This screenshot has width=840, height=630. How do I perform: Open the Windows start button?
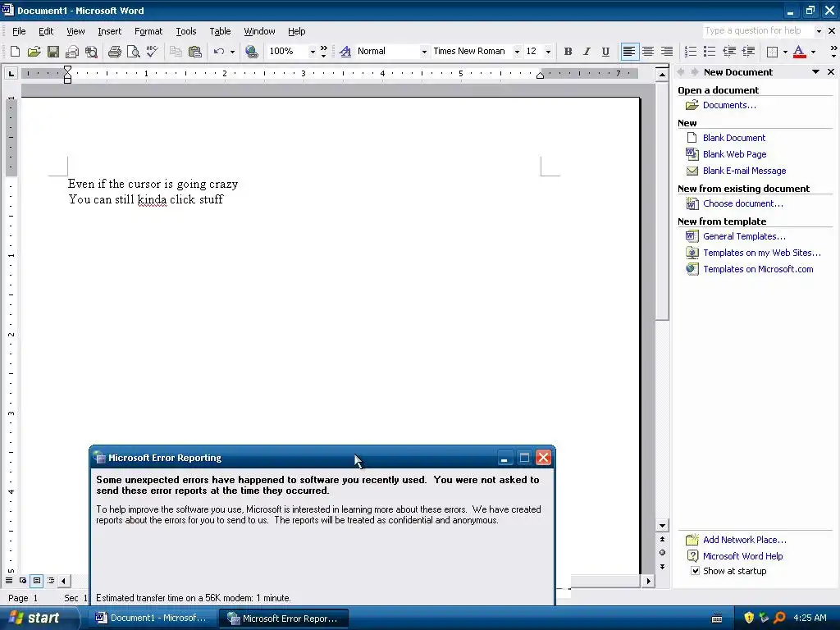click(38, 618)
